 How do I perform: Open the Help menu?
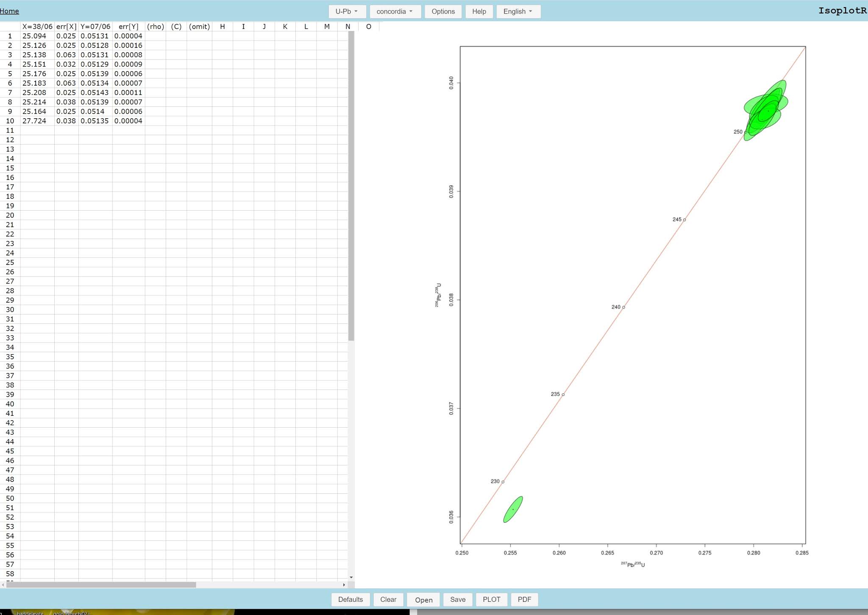click(x=479, y=11)
